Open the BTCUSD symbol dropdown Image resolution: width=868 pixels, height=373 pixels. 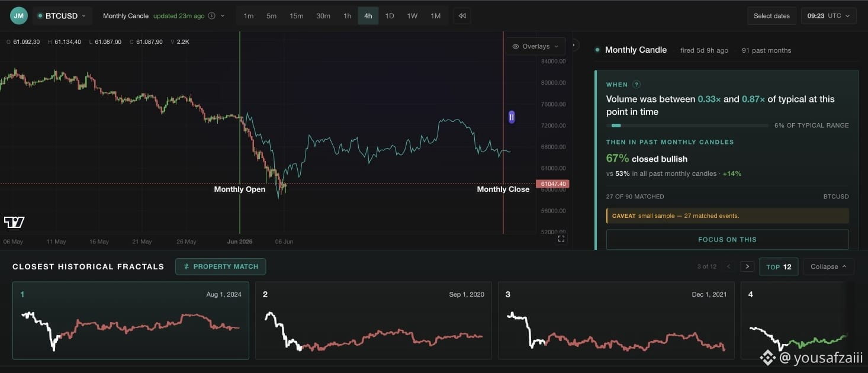point(62,16)
